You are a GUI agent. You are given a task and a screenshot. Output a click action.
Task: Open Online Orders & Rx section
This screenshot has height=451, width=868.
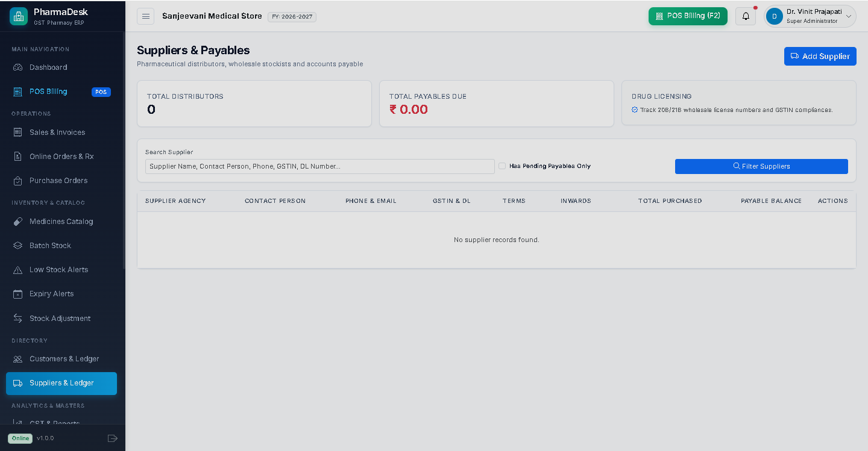(x=61, y=157)
